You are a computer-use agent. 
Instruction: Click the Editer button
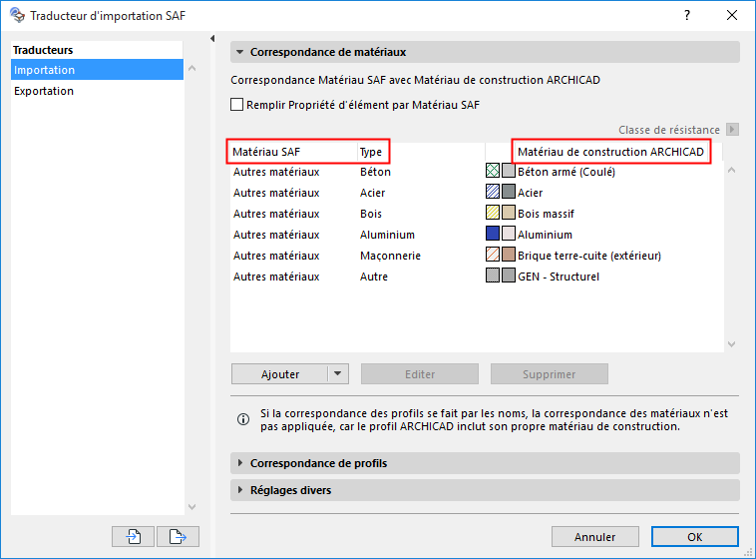coord(420,374)
